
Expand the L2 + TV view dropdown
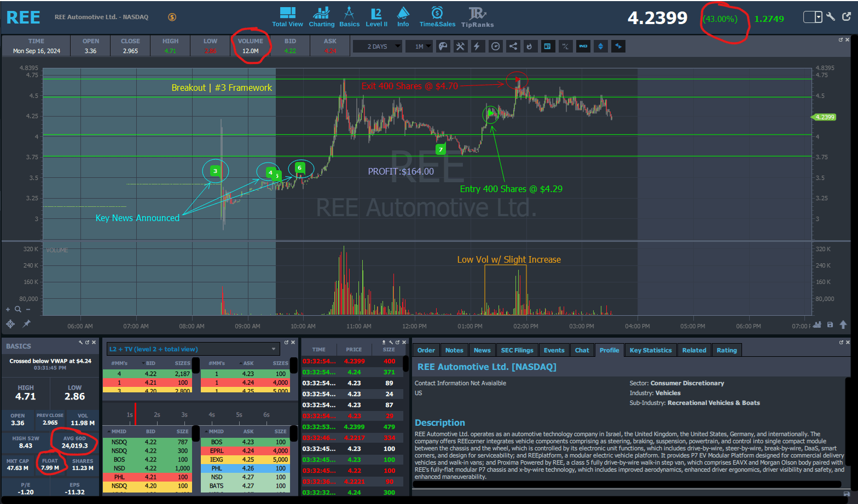pos(193,349)
